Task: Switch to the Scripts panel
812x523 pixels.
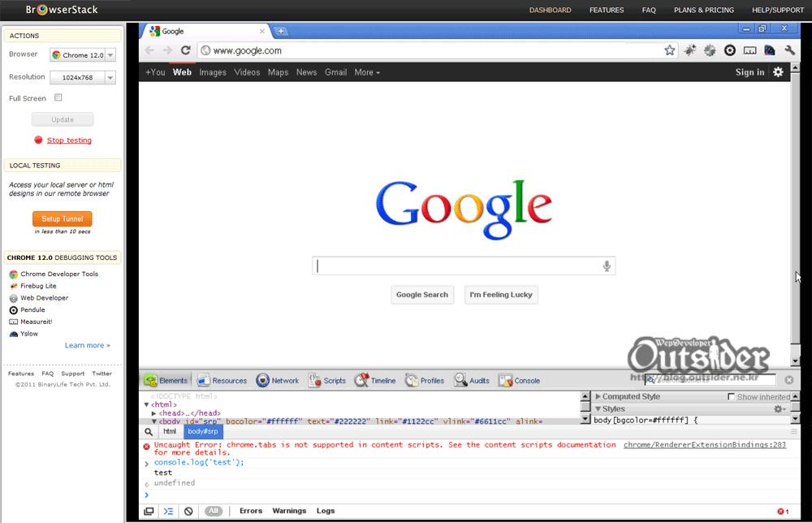Action: (x=326, y=381)
